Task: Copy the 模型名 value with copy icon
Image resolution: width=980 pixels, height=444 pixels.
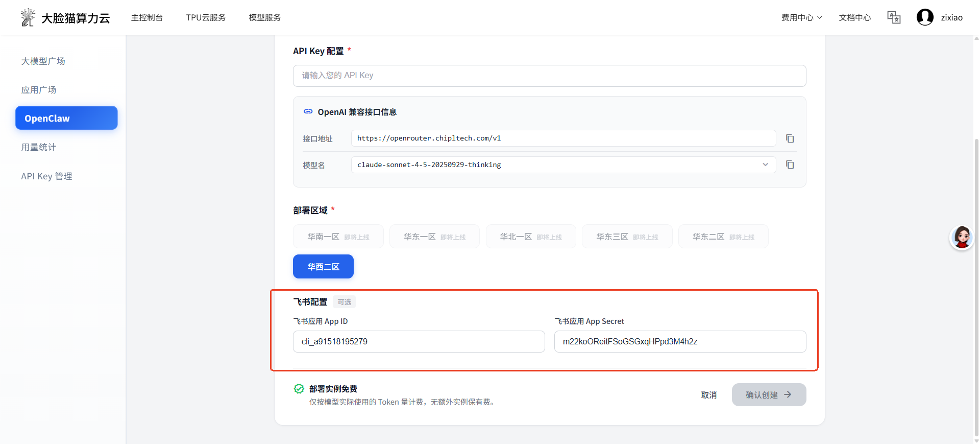Action: pyautogui.click(x=790, y=165)
